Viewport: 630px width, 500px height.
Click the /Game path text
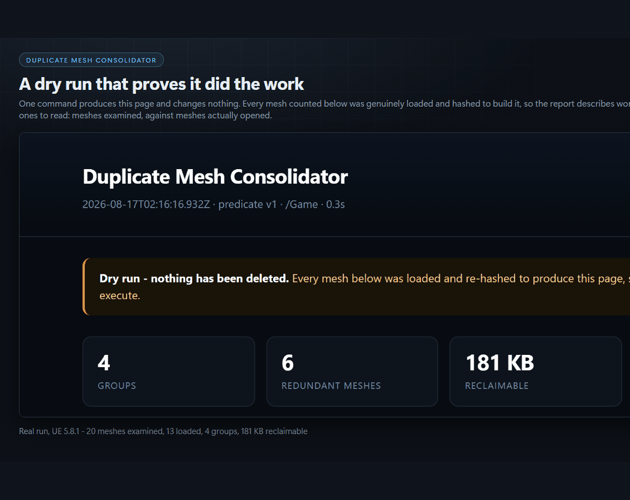coord(301,204)
